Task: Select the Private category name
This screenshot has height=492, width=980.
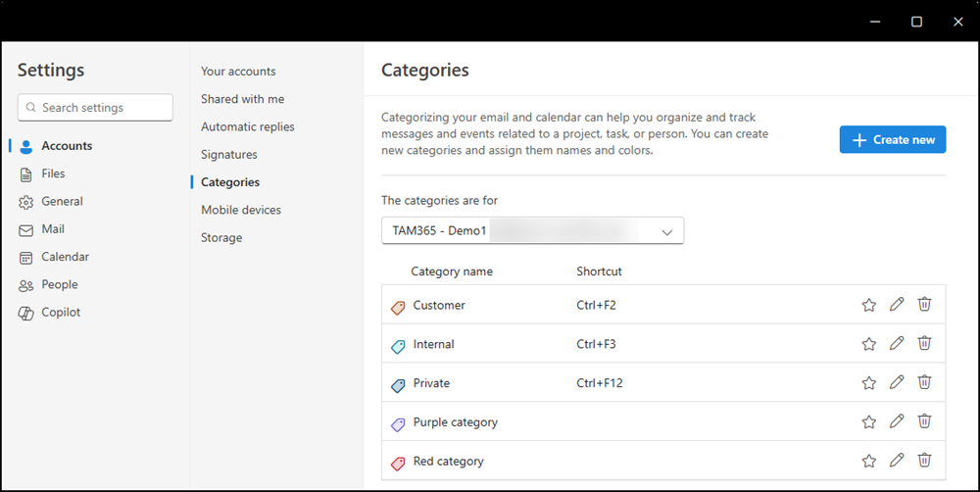Action: 431,383
